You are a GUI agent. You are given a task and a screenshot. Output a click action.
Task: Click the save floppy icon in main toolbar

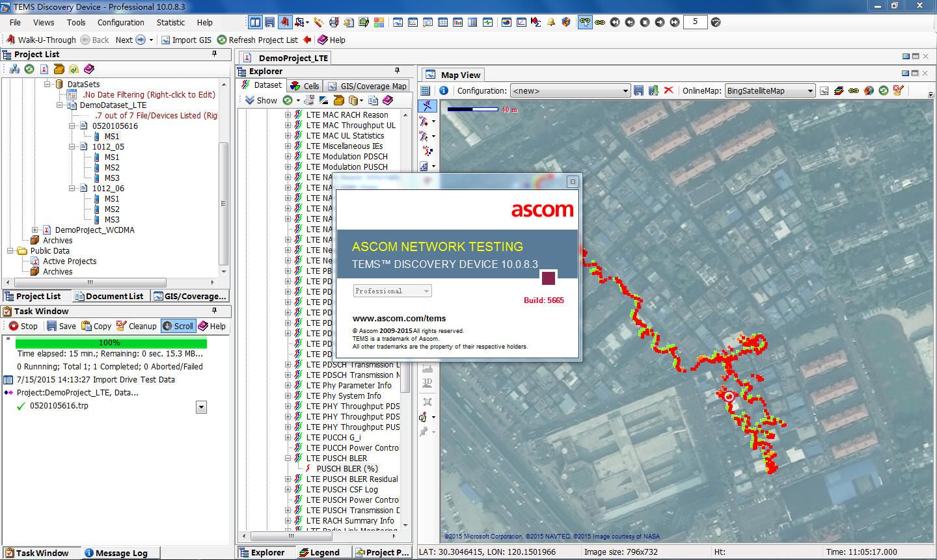(269, 22)
